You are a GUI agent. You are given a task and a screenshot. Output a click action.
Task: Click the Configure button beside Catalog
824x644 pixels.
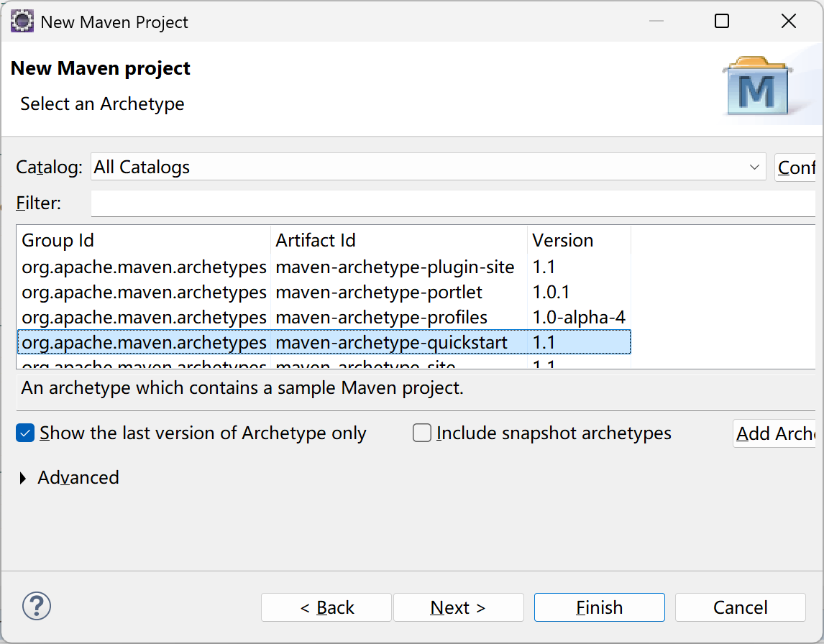pyautogui.click(x=795, y=167)
